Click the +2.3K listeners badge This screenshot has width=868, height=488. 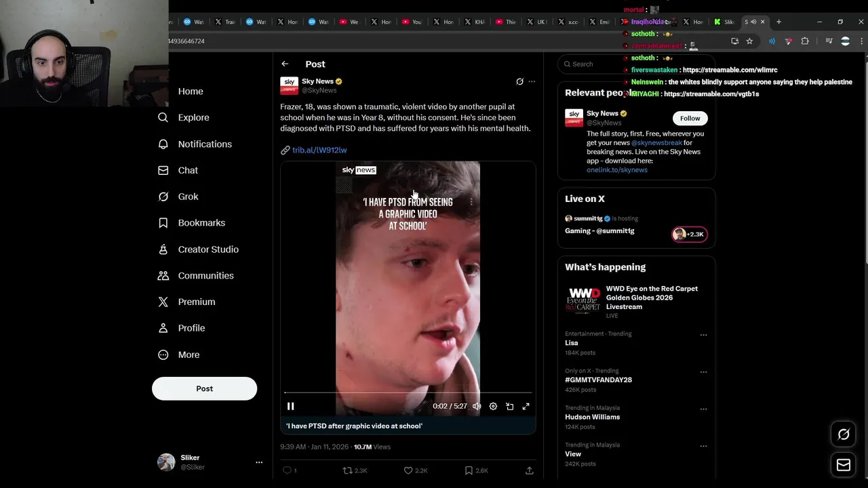point(690,235)
